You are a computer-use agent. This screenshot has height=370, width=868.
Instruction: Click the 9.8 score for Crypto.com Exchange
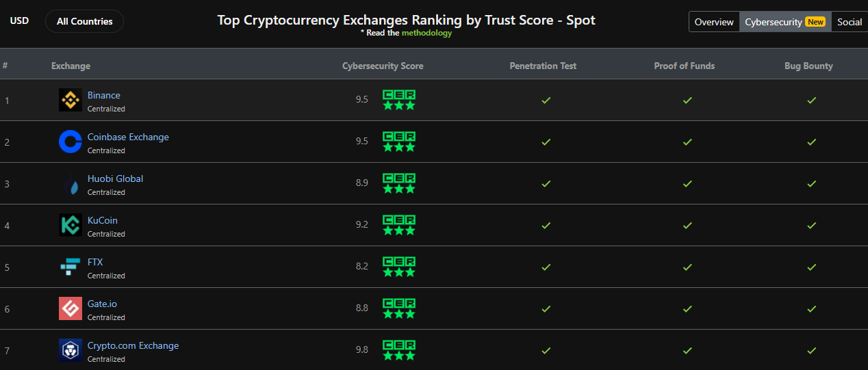(362, 350)
